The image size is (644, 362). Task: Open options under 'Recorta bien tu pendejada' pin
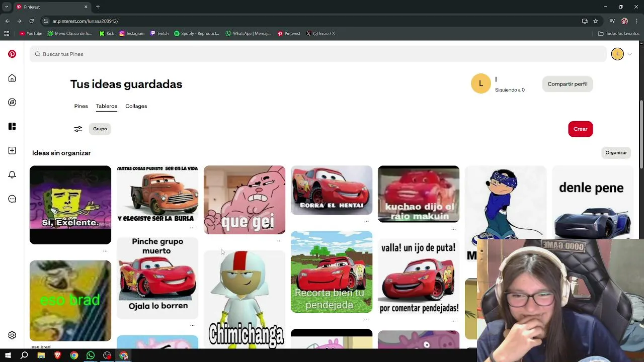point(366,319)
